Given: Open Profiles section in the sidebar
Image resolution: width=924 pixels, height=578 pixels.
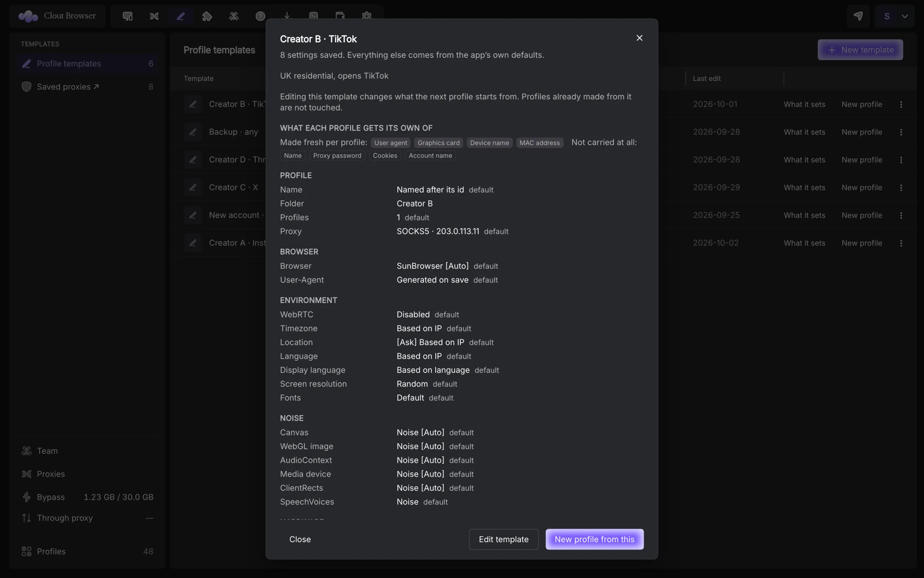Looking at the screenshot, I should coord(87,551).
